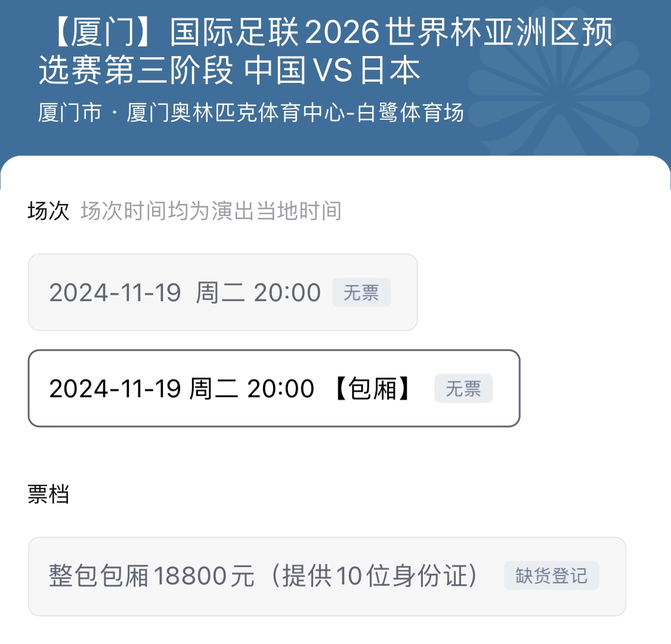Image resolution: width=671 pixels, height=644 pixels.
Task: Tap the 厦门市 city text in the header
Action: (x=70, y=113)
